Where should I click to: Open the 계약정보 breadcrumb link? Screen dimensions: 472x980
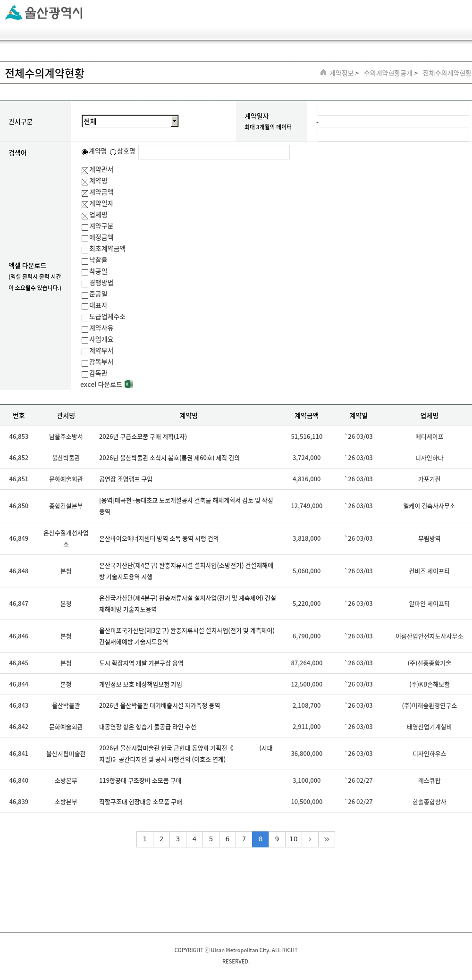coord(341,73)
